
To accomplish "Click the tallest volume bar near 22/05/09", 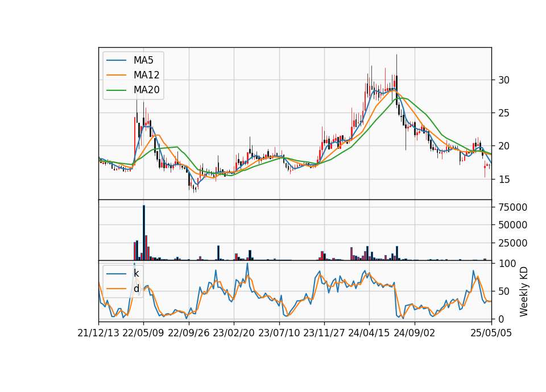I will [x=144, y=233].
